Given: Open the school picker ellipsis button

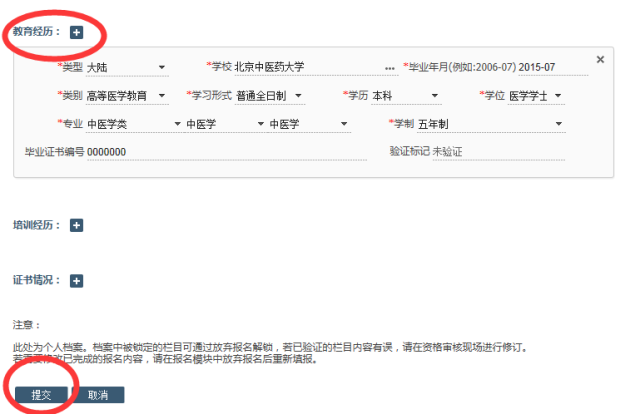Looking at the screenshot, I should click(x=390, y=68).
